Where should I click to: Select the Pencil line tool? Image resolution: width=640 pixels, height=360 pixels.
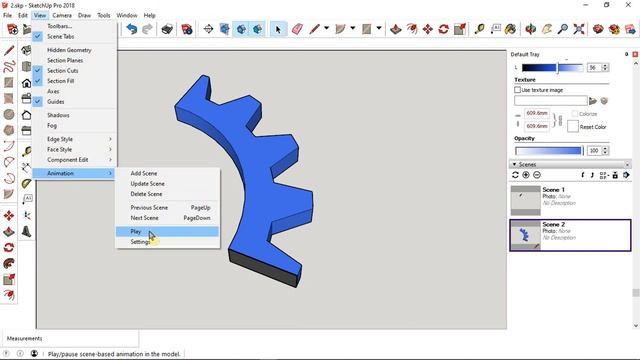point(314,29)
